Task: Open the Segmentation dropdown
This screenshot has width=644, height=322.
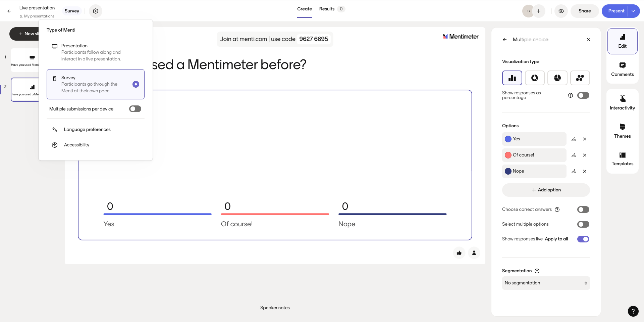Action: click(545, 283)
